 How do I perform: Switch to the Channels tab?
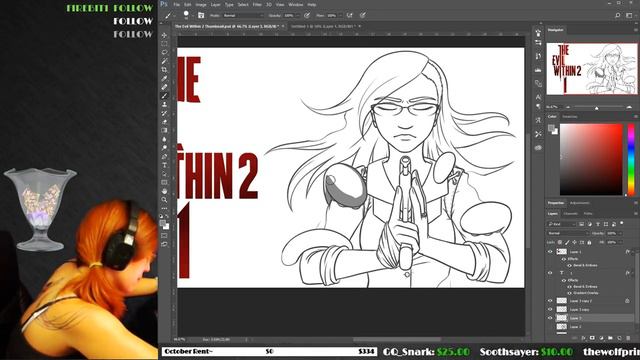click(x=571, y=214)
